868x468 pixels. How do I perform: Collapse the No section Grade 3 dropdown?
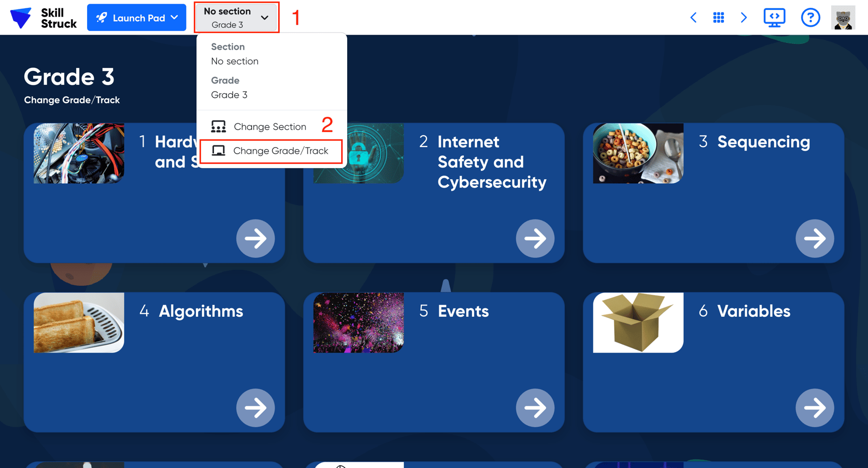(x=236, y=18)
